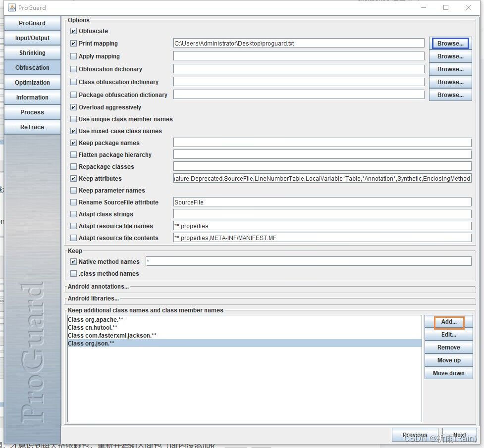Open the Process tab

click(x=32, y=112)
